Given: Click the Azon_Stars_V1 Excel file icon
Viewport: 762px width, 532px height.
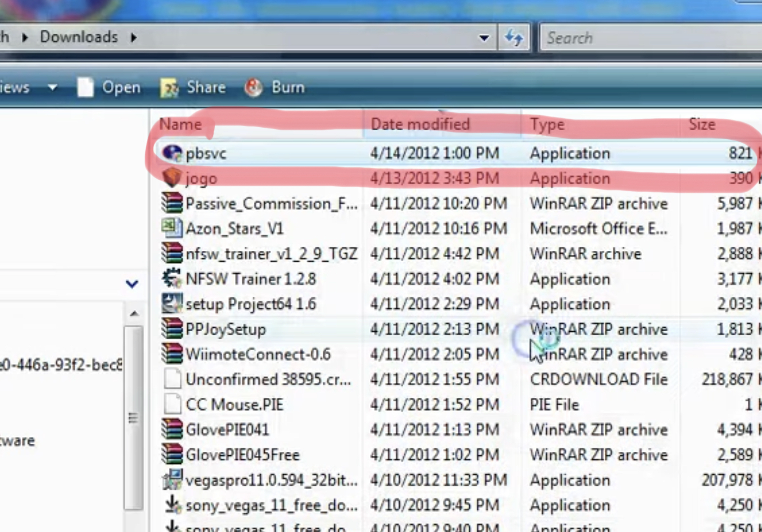Looking at the screenshot, I should pos(172,228).
